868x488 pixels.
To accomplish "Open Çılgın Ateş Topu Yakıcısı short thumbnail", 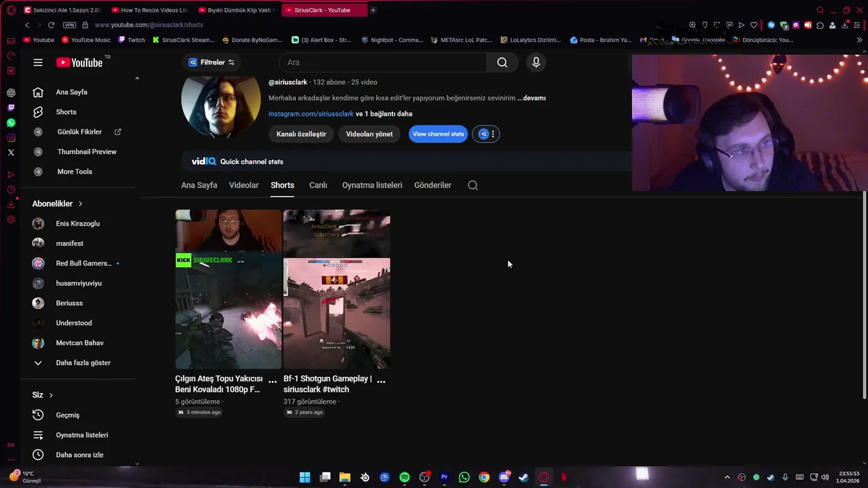I will tap(229, 289).
